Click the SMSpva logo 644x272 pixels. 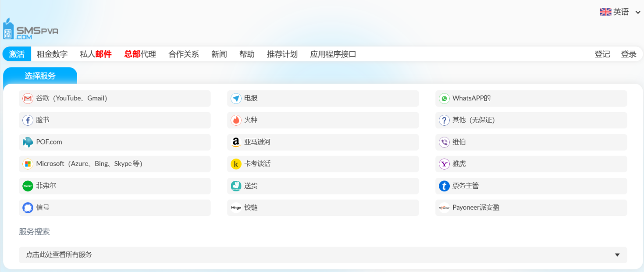click(x=31, y=28)
